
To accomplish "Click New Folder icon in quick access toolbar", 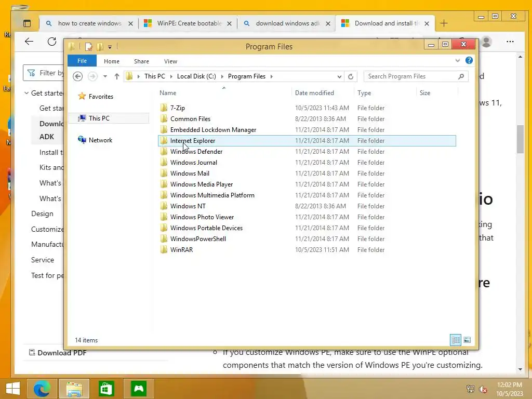I will point(100,46).
